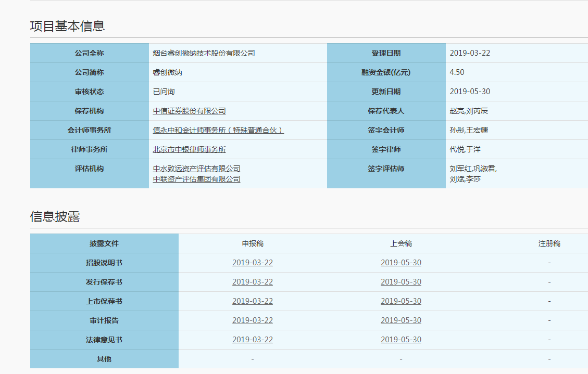Open the 中信证券股份有限公司 sponsor link

click(189, 111)
